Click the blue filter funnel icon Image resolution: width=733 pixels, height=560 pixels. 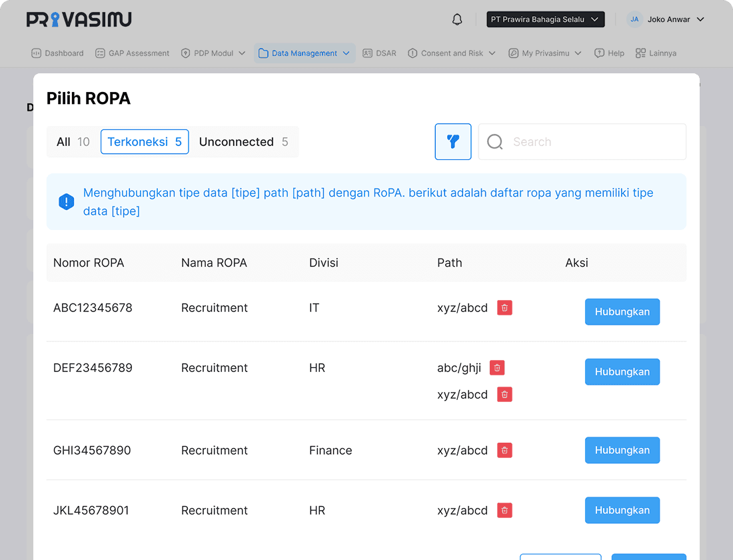[x=453, y=141]
